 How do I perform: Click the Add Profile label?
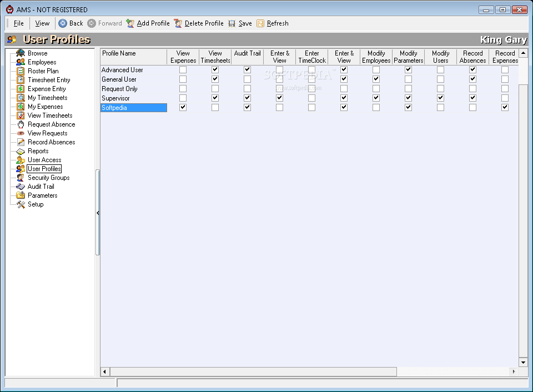click(153, 23)
